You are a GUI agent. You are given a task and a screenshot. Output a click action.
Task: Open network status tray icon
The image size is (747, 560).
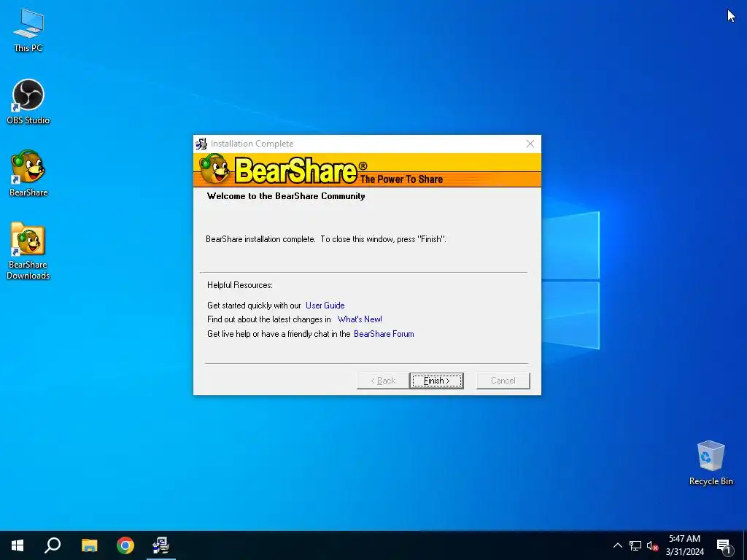pyautogui.click(x=635, y=545)
